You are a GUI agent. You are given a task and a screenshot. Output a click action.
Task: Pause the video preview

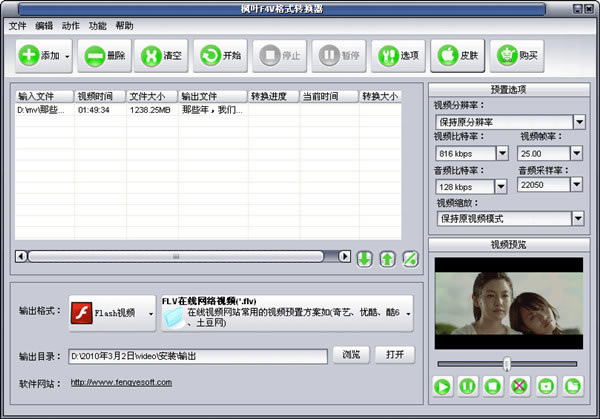(x=467, y=385)
